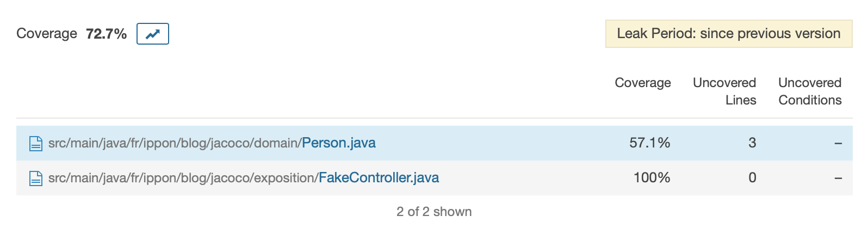Click the Leak Period banner
The height and width of the screenshot is (234, 868).
(728, 34)
